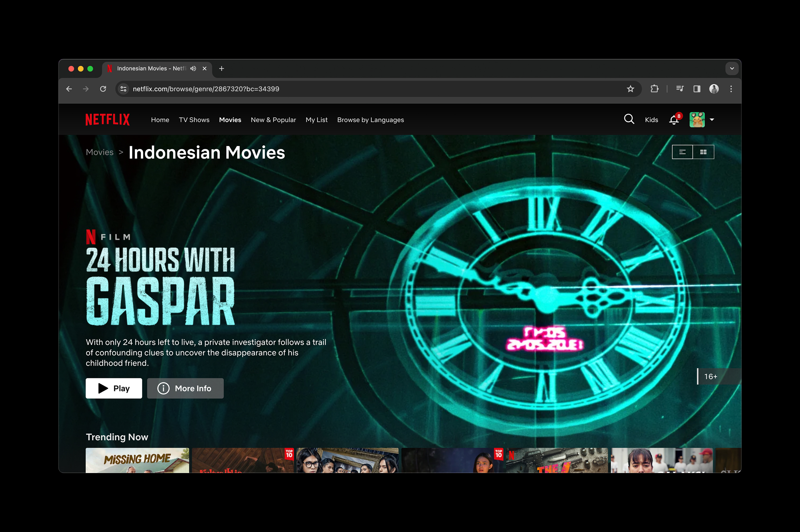The width and height of the screenshot is (800, 532).
Task: Open media controls icon in toolbar
Action: point(680,89)
